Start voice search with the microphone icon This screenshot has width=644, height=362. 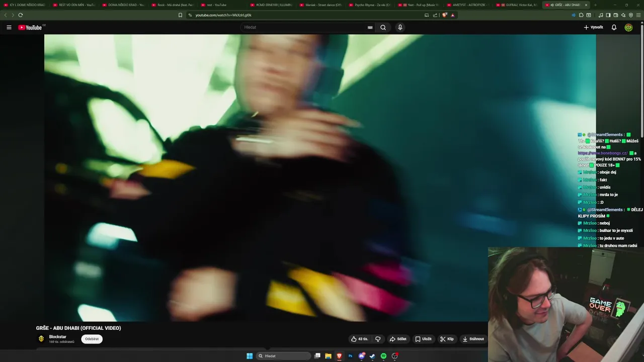click(400, 27)
